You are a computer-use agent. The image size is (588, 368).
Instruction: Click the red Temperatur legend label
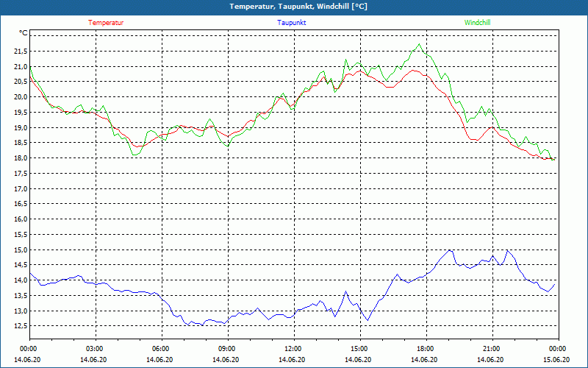(106, 23)
